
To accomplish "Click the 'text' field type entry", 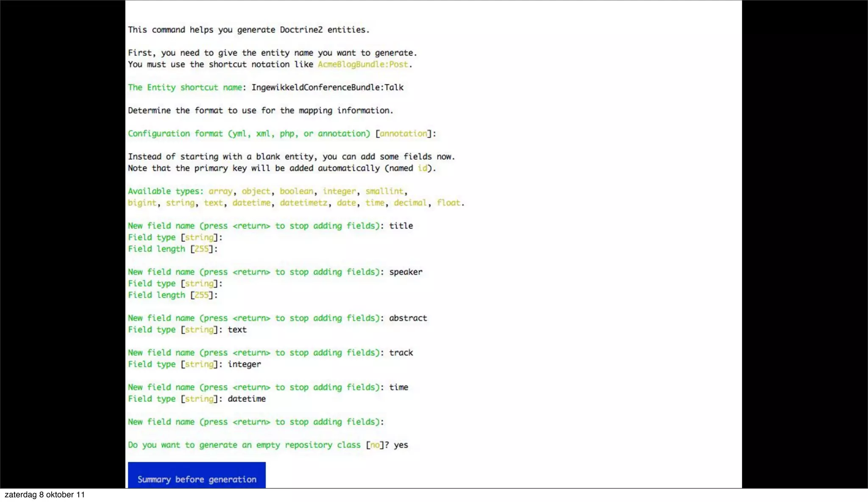I will tap(237, 329).
